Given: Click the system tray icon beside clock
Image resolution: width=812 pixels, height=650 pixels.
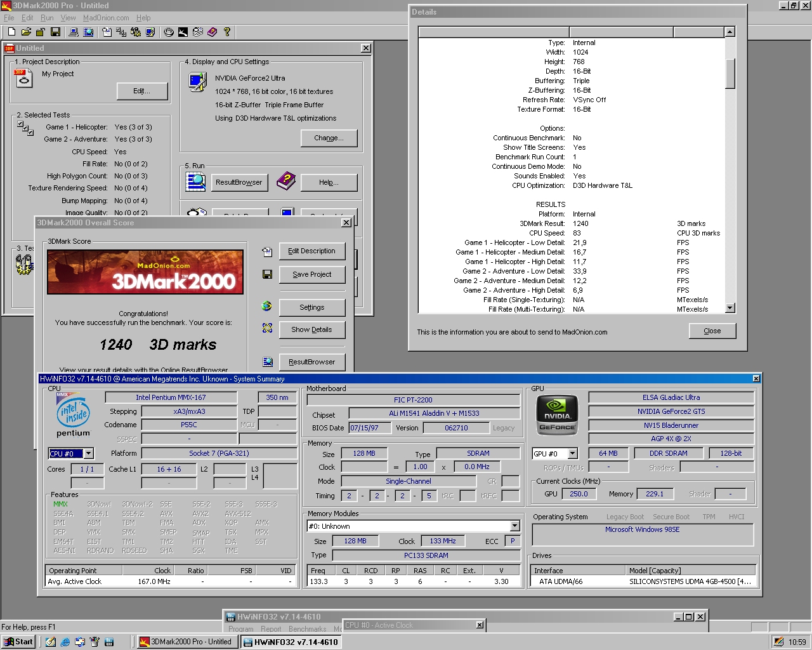Looking at the screenshot, I should (x=778, y=642).
